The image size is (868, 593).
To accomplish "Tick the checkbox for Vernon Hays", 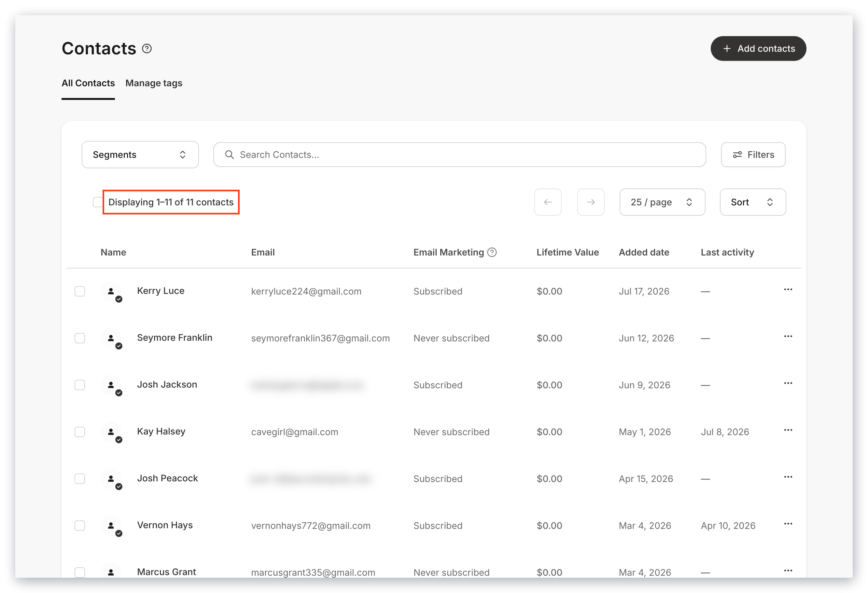I will point(79,526).
